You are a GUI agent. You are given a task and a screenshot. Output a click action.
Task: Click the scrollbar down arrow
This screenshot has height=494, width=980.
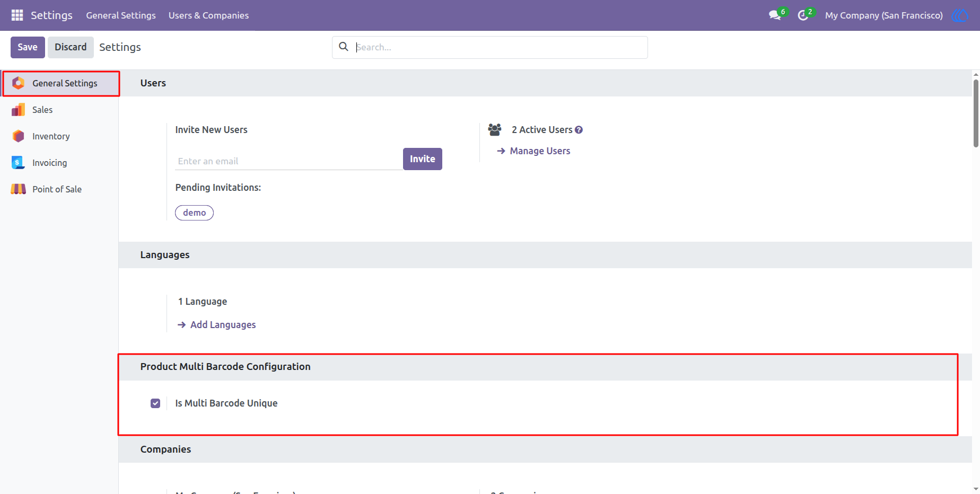[x=976, y=489]
